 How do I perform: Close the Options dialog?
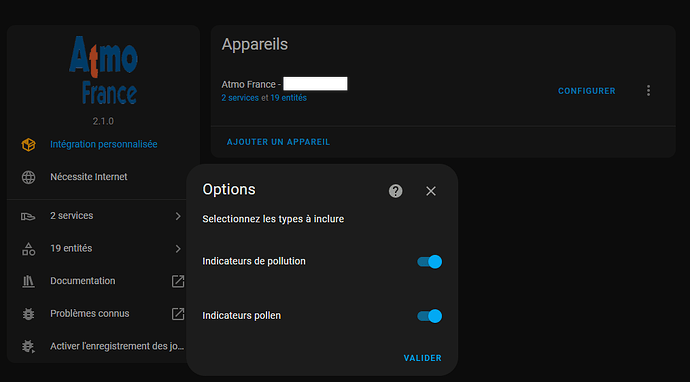pos(431,191)
